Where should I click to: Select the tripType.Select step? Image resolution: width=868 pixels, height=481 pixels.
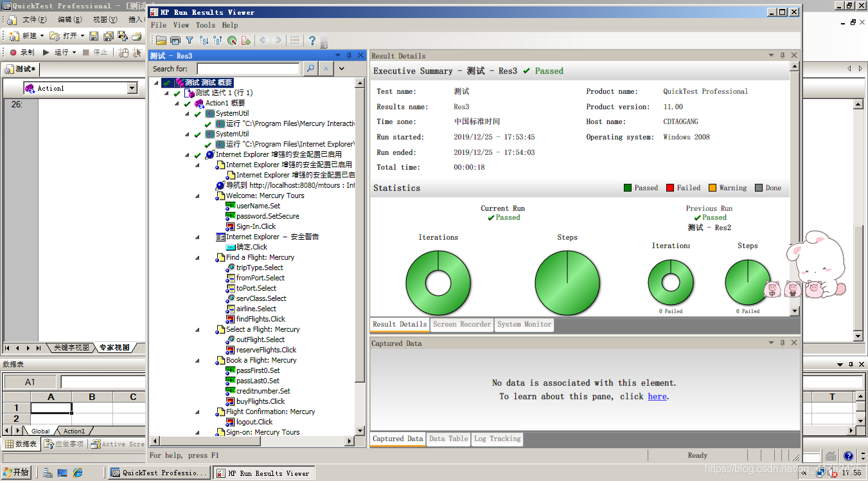tap(260, 268)
